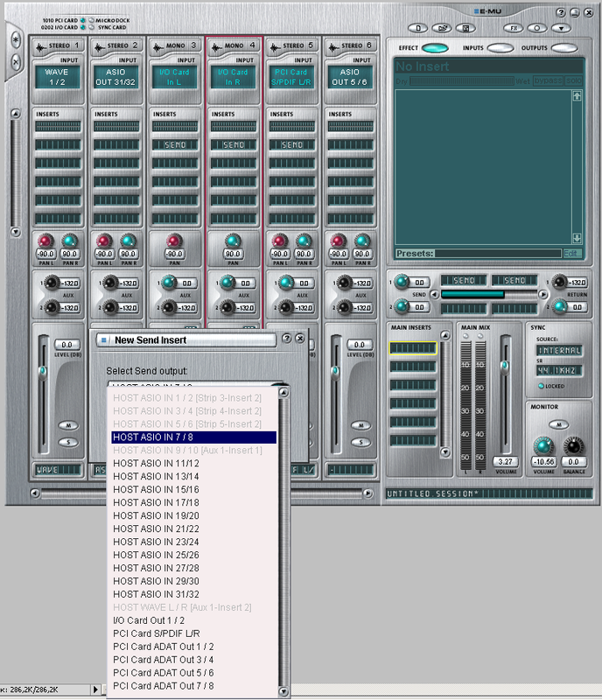Click the Aux Send horizontal level bar

click(x=489, y=294)
